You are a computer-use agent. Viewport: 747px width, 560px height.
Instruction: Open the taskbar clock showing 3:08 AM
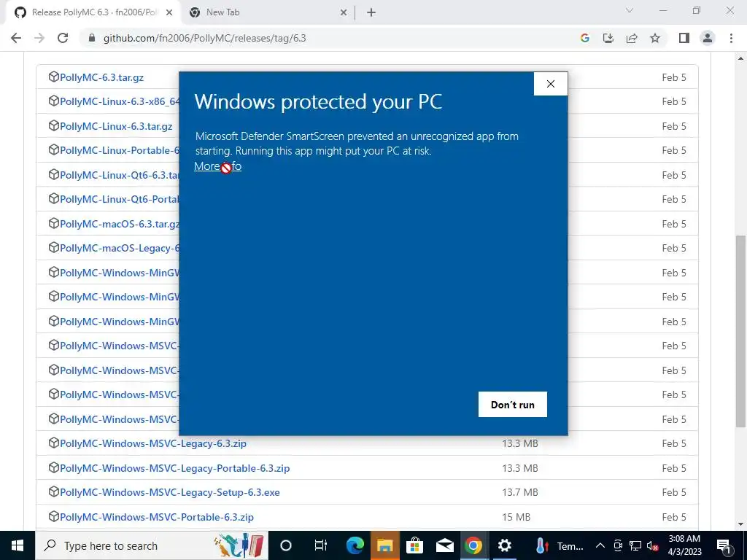(x=684, y=545)
